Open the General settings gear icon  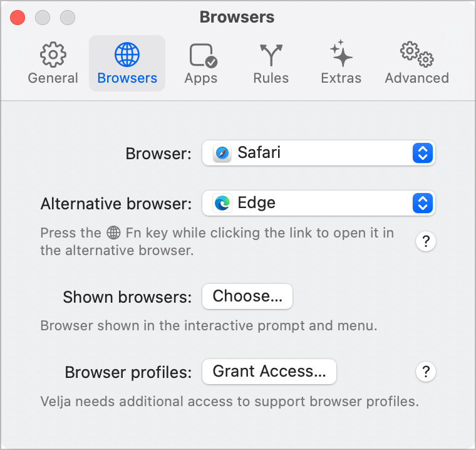pyautogui.click(x=53, y=55)
